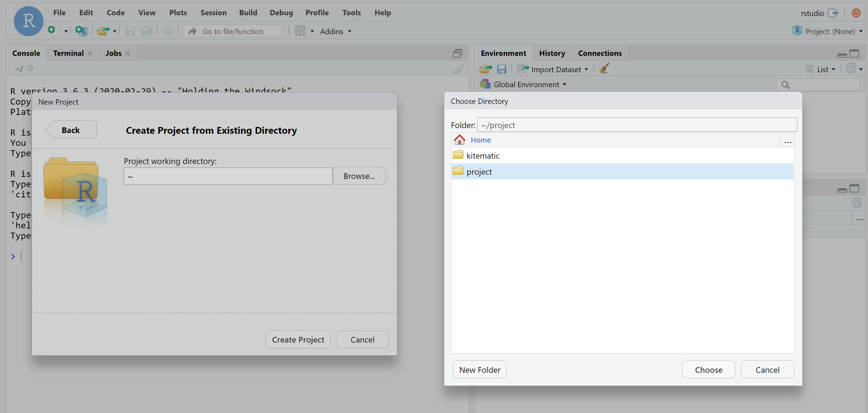Click the browse path ellipsis button
Screen dimensions: 868x413
(x=788, y=141)
